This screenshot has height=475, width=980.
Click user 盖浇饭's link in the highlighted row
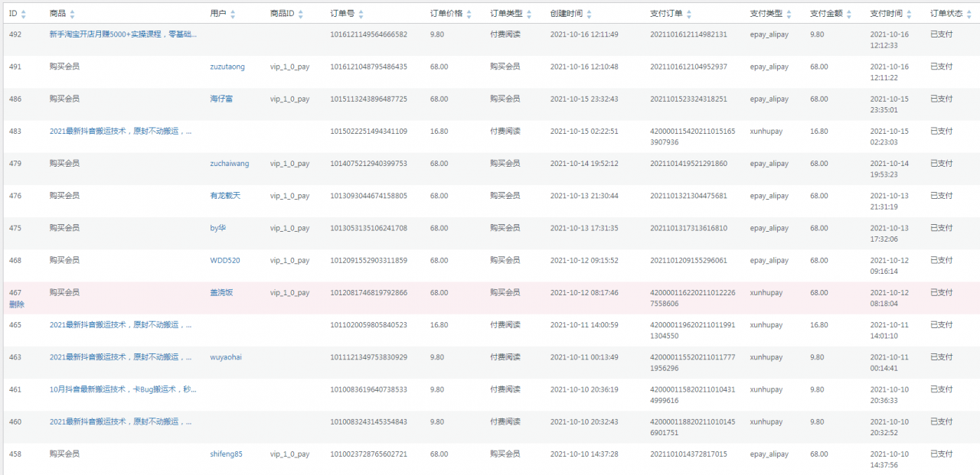[x=220, y=292]
